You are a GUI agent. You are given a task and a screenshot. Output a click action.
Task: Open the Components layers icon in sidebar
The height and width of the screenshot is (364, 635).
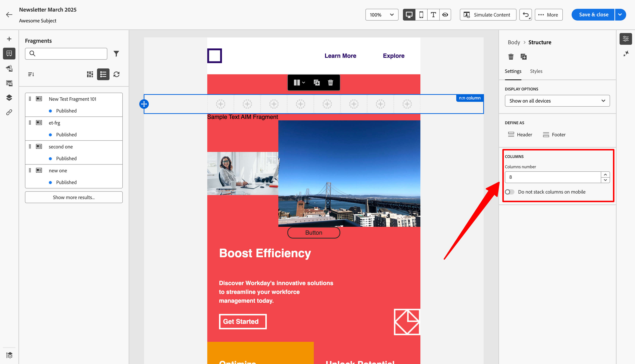click(9, 97)
